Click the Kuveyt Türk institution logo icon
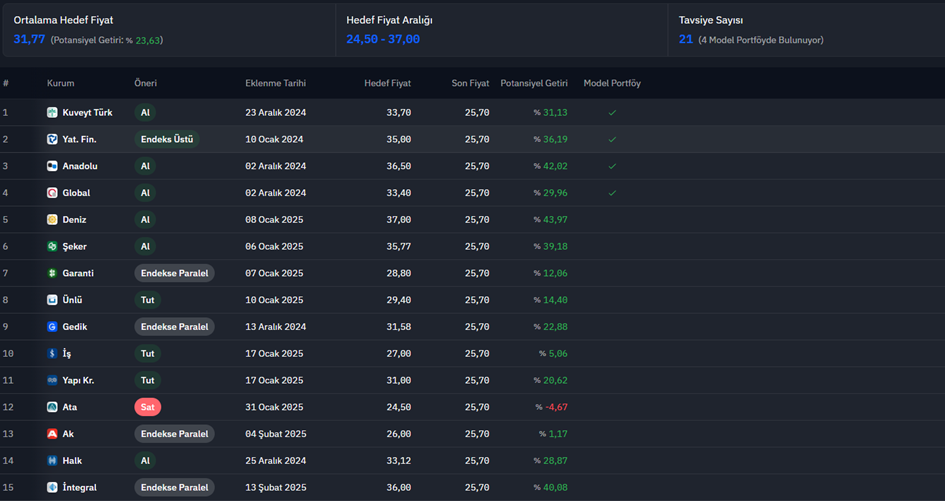This screenshot has height=501, width=945. click(x=52, y=113)
